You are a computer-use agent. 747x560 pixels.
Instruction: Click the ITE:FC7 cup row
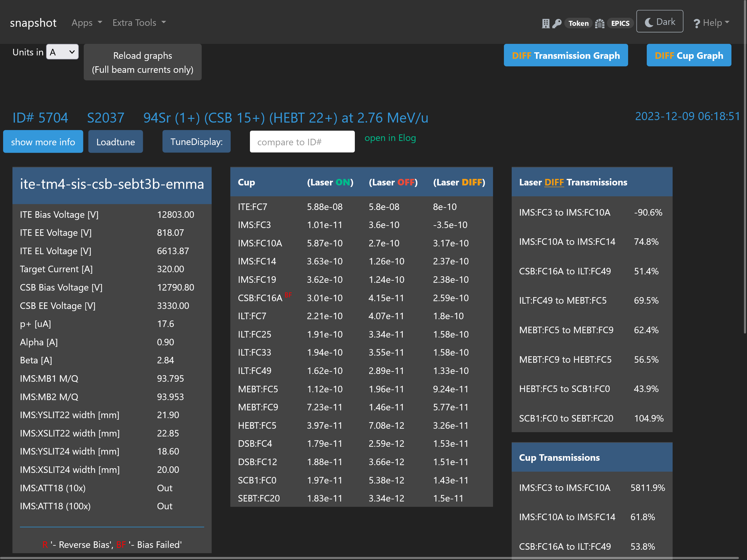361,207
